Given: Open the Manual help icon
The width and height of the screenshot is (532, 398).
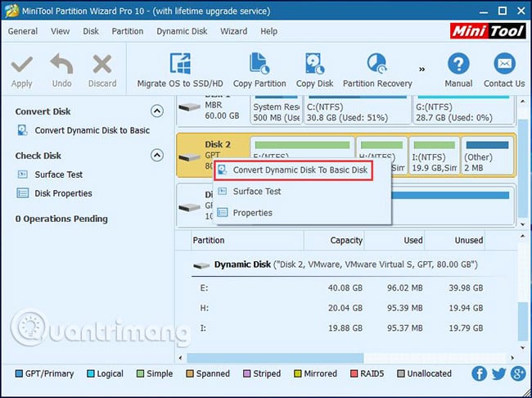Looking at the screenshot, I should (x=458, y=64).
